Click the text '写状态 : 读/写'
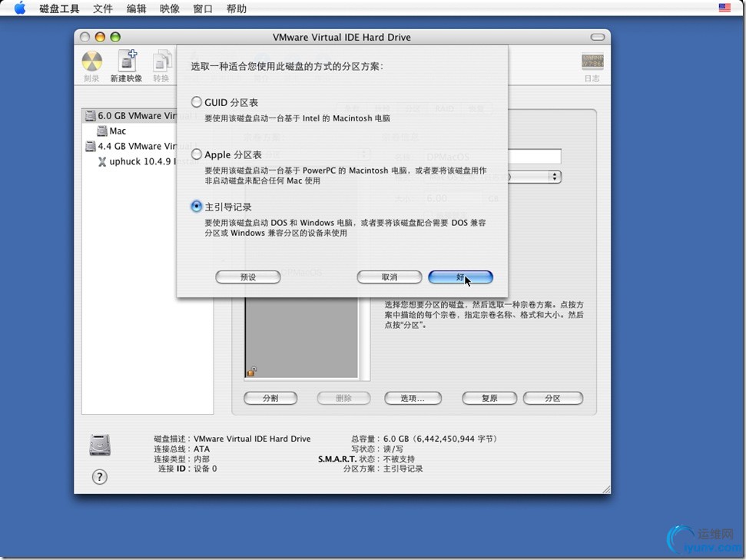 [x=377, y=449]
